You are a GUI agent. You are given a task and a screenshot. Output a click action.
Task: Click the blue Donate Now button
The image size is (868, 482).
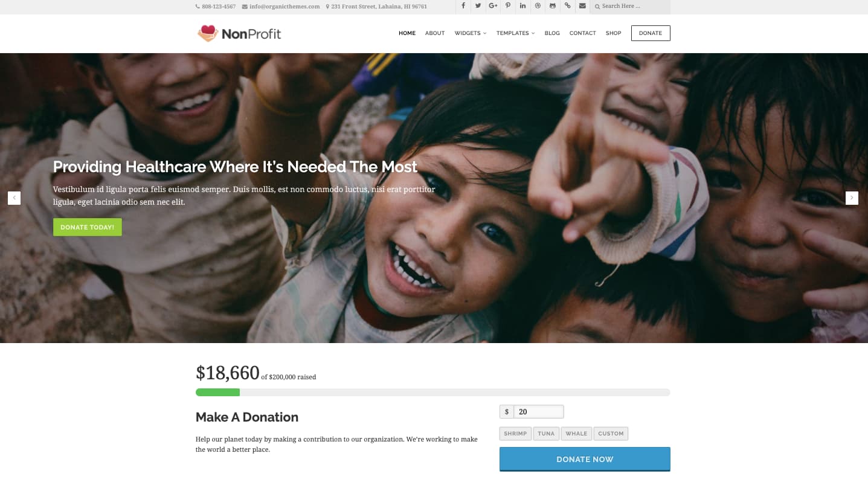click(585, 459)
